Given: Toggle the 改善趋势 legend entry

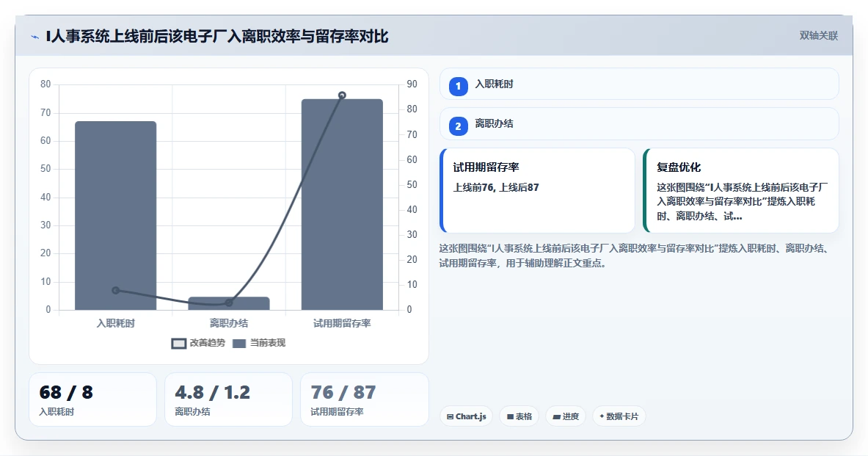Looking at the screenshot, I should 198,343.
